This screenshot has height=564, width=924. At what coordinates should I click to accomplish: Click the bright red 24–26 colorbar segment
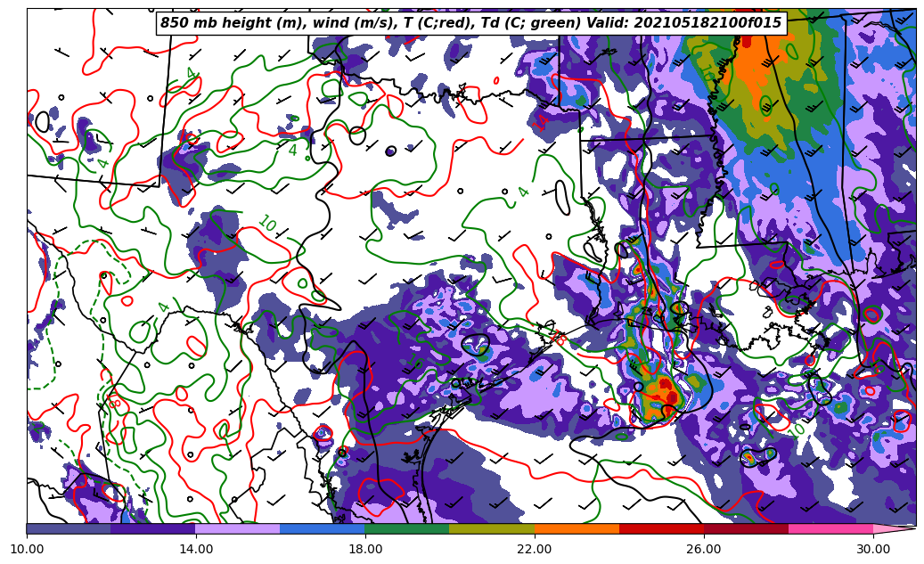[661, 528]
